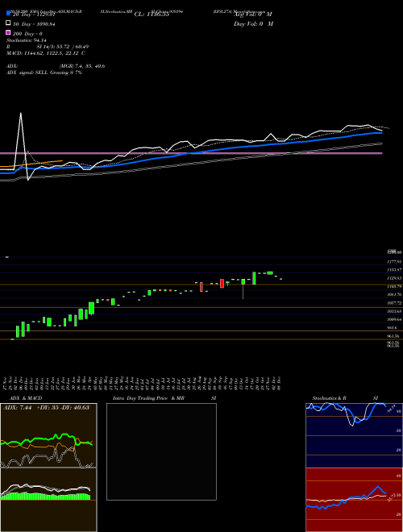
Task: Click the 'CL: 1136.55' closing price label
Action: tap(152, 15)
